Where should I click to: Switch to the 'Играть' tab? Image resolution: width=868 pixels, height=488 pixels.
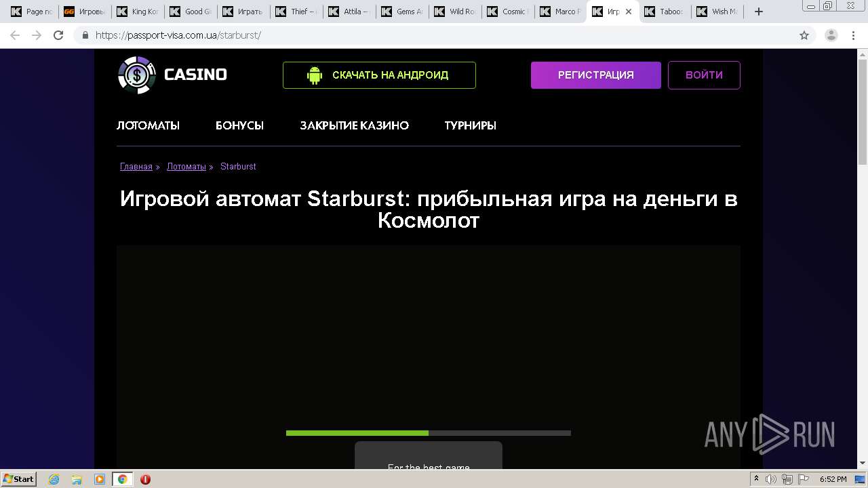[x=243, y=12]
